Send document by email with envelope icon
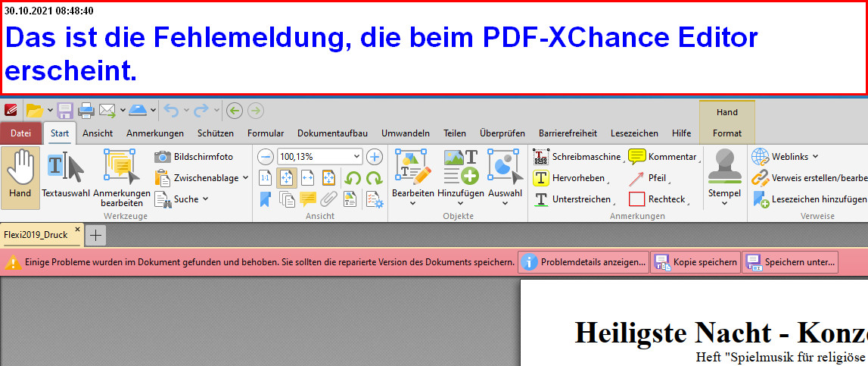Viewport: 868px width, 366px height. (x=107, y=111)
